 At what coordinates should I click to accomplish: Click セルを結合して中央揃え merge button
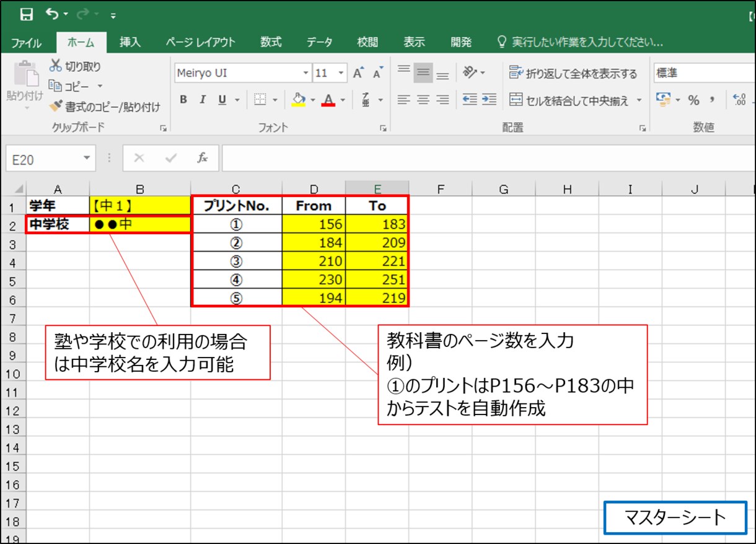pyautogui.click(x=569, y=100)
